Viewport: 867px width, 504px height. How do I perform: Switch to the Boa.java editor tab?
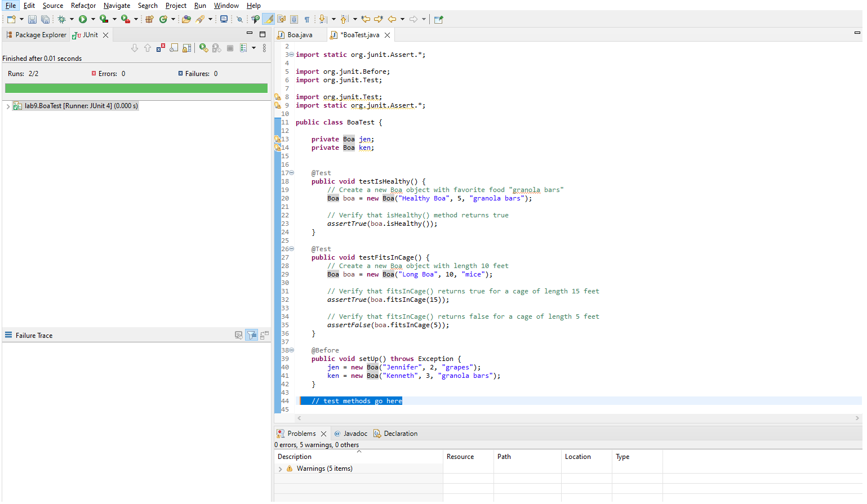coord(300,35)
